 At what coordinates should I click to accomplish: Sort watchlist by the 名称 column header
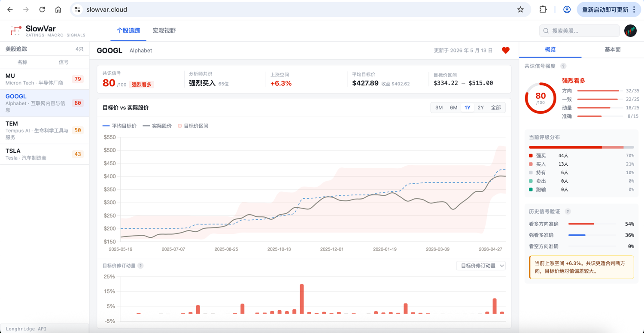click(x=22, y=62)
